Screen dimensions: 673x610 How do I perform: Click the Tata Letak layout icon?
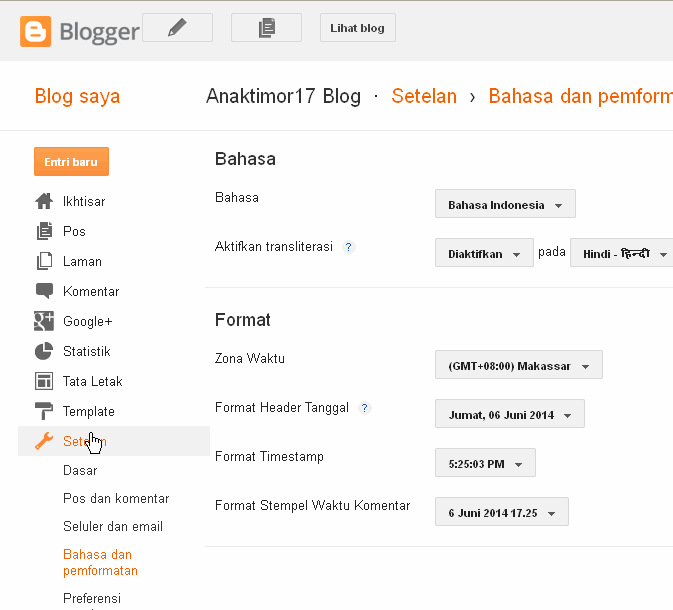(x=44, y=381)
